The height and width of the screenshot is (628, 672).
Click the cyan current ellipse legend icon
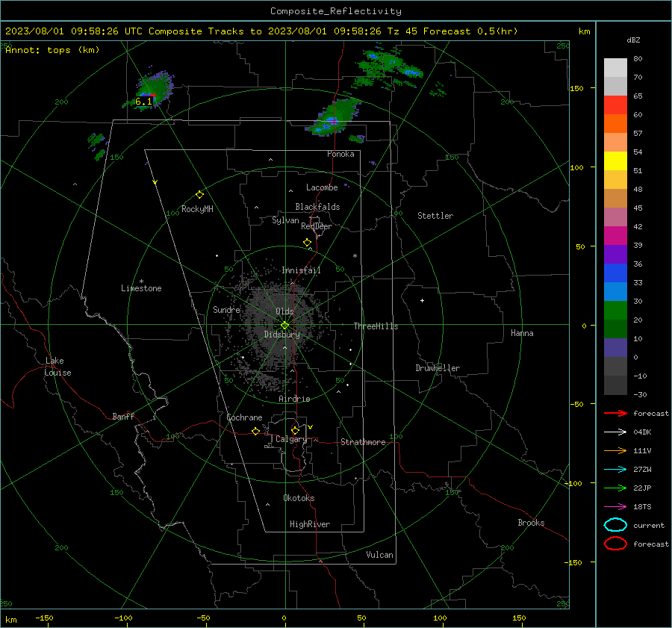pos(615,525)
